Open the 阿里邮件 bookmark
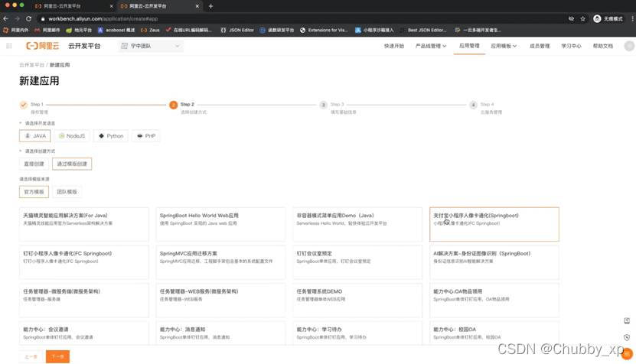This screenshot has height=364, width=636. click(47, 30)
